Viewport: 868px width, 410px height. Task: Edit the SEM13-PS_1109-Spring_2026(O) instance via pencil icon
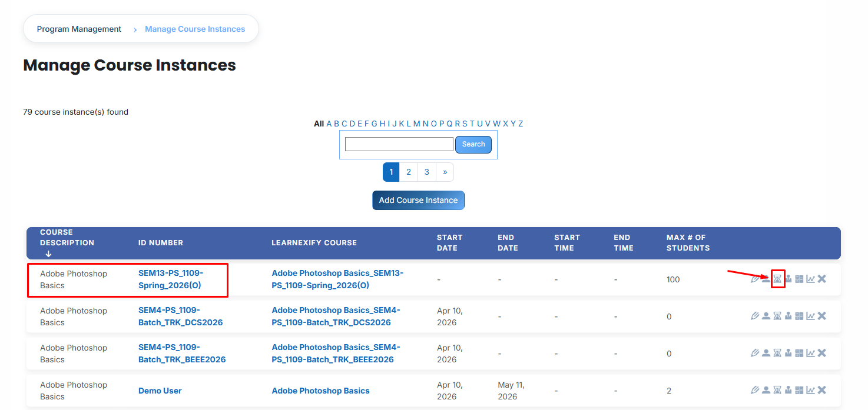point(755,279)
